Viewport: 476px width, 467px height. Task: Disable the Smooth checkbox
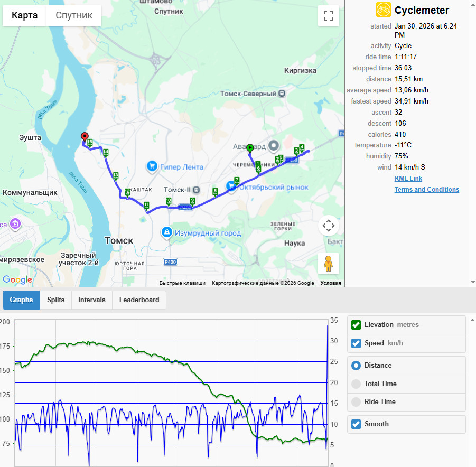click(356, 424)
